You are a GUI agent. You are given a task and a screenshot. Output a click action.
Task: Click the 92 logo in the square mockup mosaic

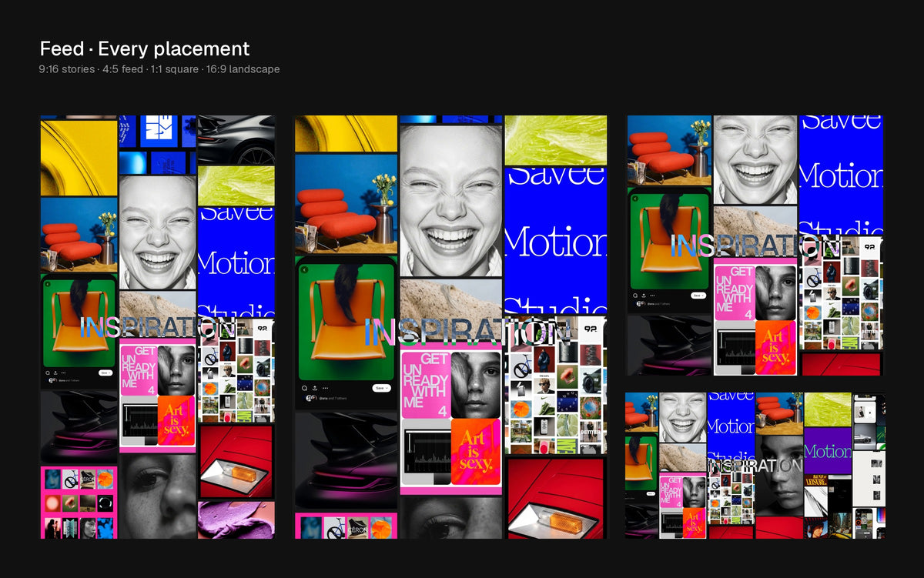869,248
